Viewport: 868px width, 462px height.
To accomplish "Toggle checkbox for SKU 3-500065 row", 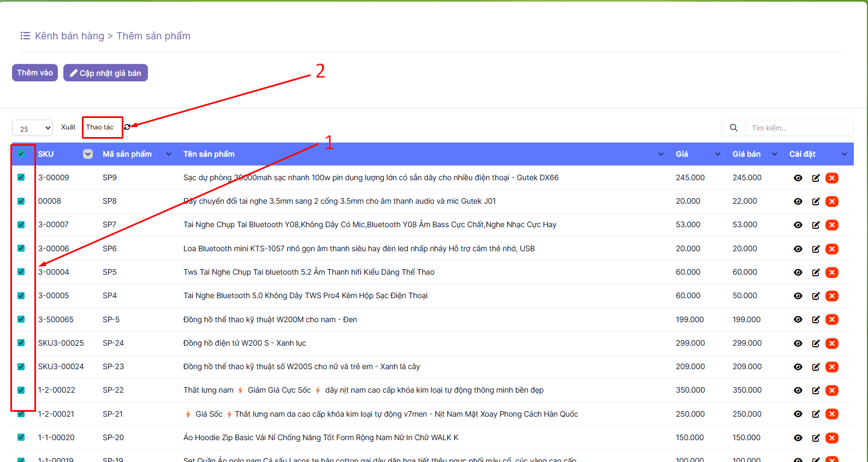I will pyautogui.click(x=21, y=319).
